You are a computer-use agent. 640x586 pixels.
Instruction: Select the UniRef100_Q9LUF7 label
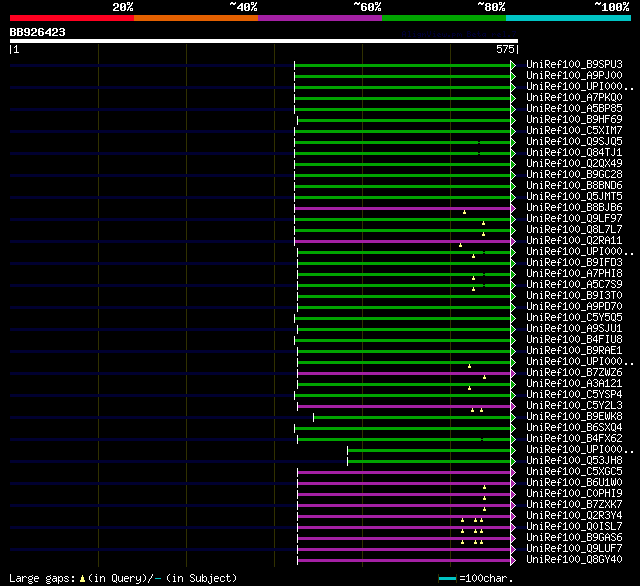[x=574, y=549]
